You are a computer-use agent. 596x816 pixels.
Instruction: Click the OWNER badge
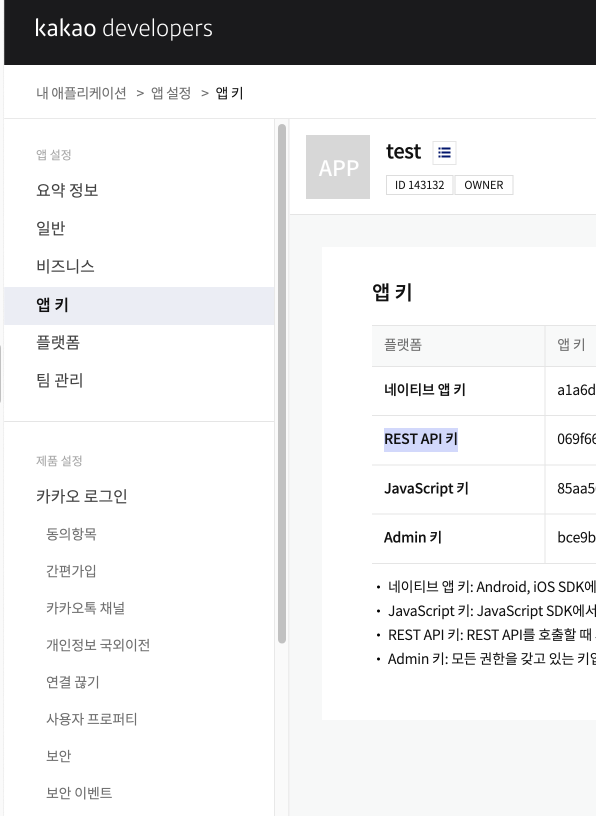[x=484, y=185]
